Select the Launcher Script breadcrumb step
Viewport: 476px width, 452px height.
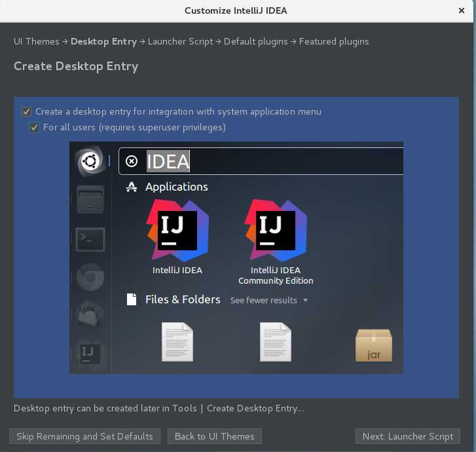(x=180, y=41)
